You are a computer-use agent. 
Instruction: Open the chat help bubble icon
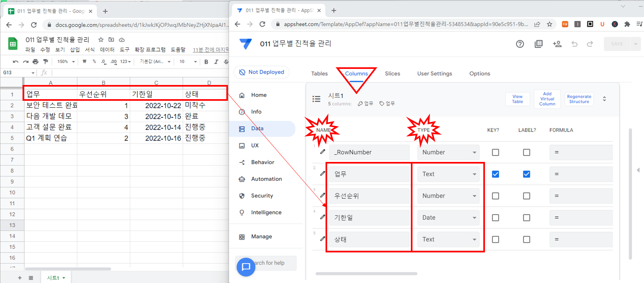coord(246,267)
